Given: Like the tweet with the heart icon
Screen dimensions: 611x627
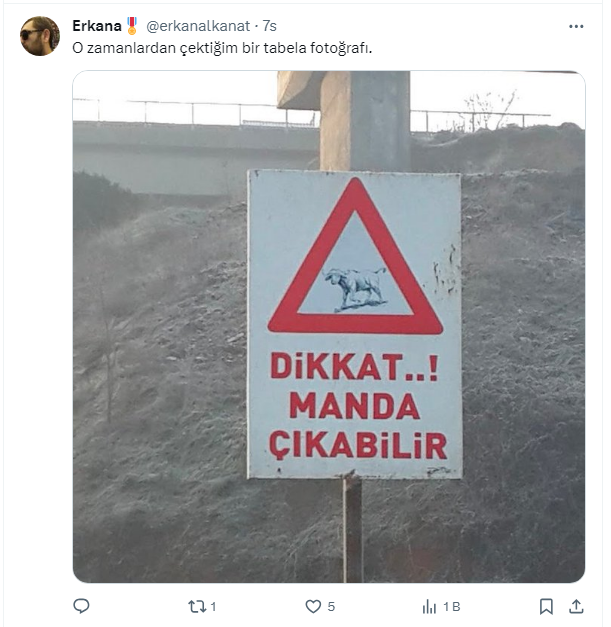Looking at the screenshot, I should (313, 607).
